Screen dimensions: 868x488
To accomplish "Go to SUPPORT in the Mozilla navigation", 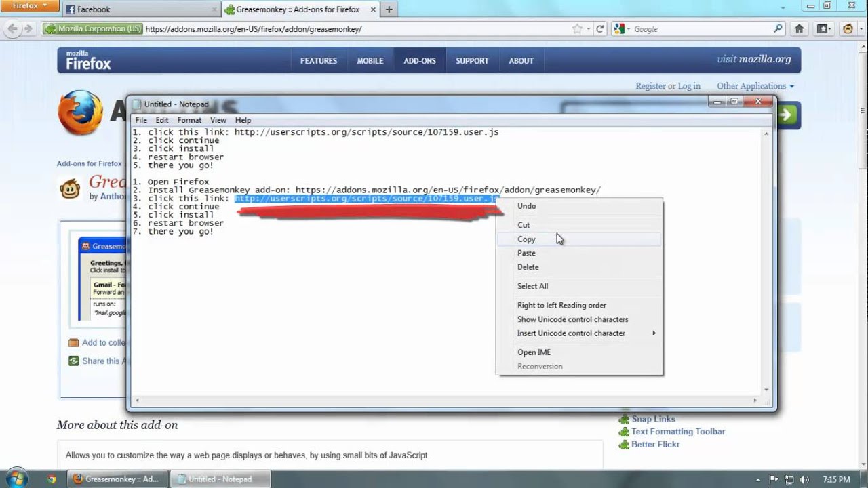I will (x=472, y=61).
